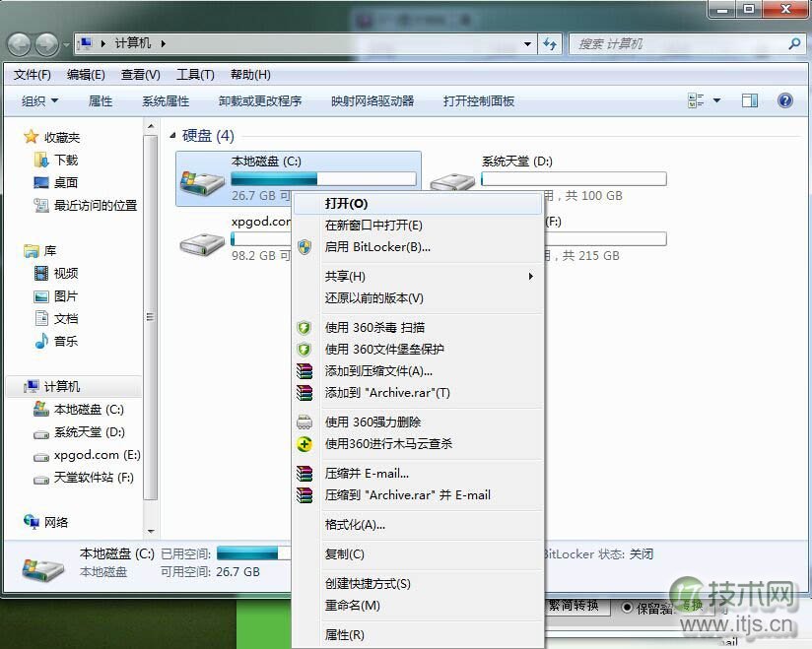812x649 pixels.
Task: Open the 工具 menu
Action: [194, 74]
